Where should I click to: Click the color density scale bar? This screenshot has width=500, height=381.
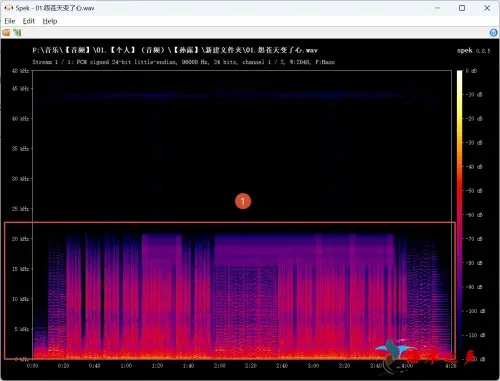tap(460, 215)
